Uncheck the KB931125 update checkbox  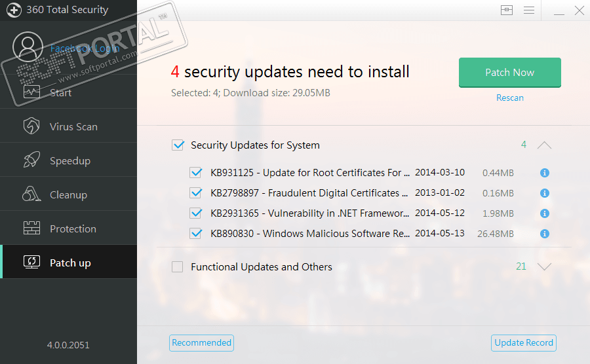point(195,173)
